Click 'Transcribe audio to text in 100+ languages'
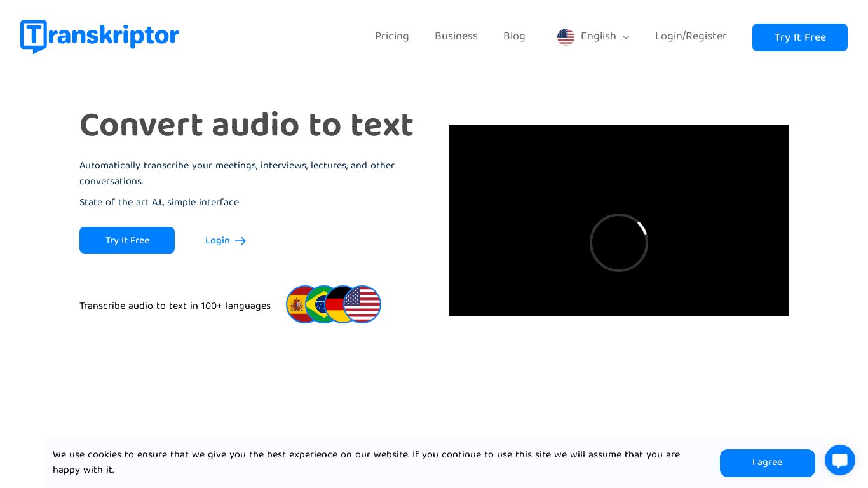 tap(175, 306)
